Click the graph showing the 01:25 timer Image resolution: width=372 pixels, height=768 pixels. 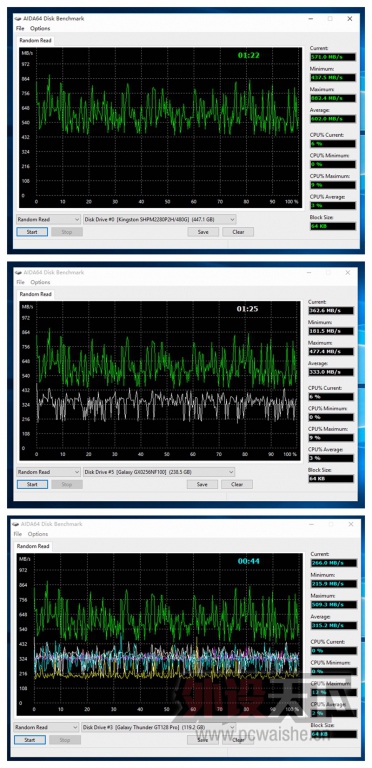[x=160, y=381]
